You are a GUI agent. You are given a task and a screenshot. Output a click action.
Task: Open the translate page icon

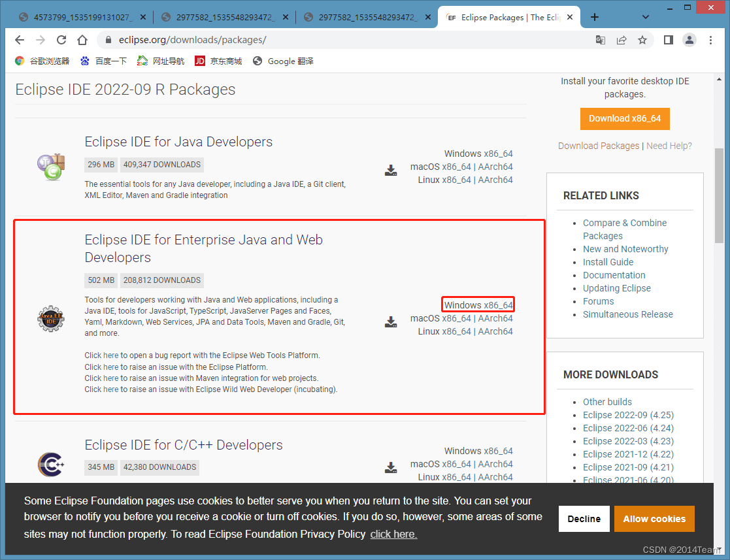click(x=601, y=40)
